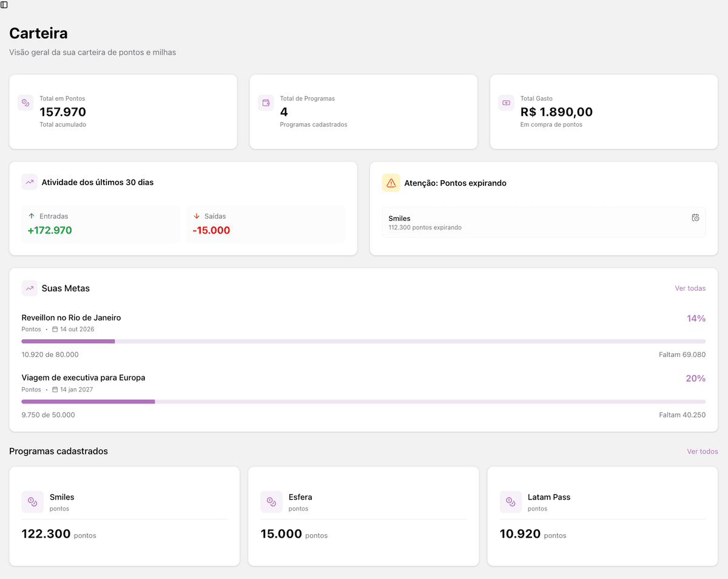Click the calendar icon next to Smiles expiring
Image resolution: width=728 pixels, height=579 pixels.
coord(695,217)
